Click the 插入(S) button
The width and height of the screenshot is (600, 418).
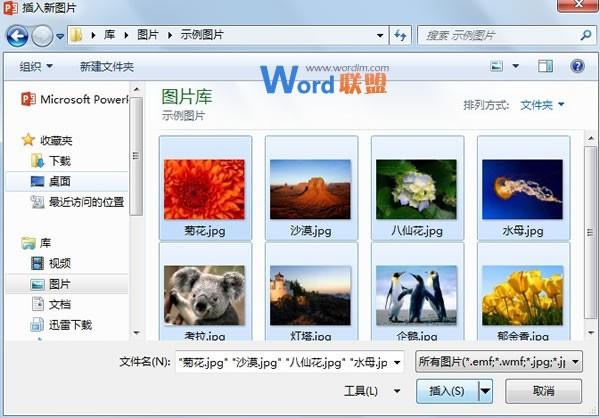click(x=446, y=391)
